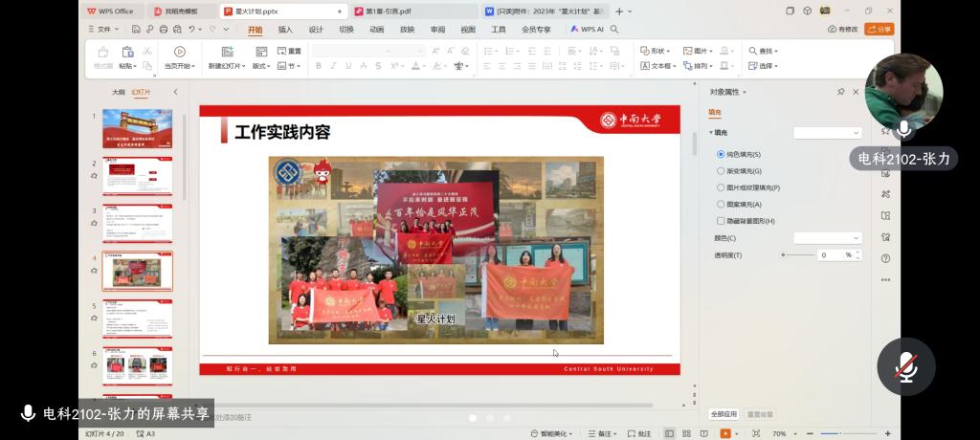Switch to Slide Sorter view icon
This screenshot has height=440, width=980.
point(686,433)
